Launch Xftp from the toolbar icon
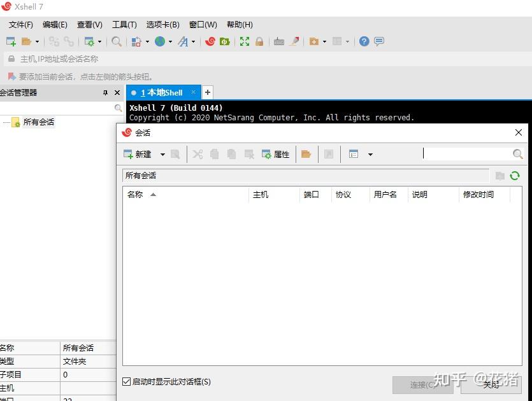Image resolution: width=532 pixels, height=401 pixels. 225,41
